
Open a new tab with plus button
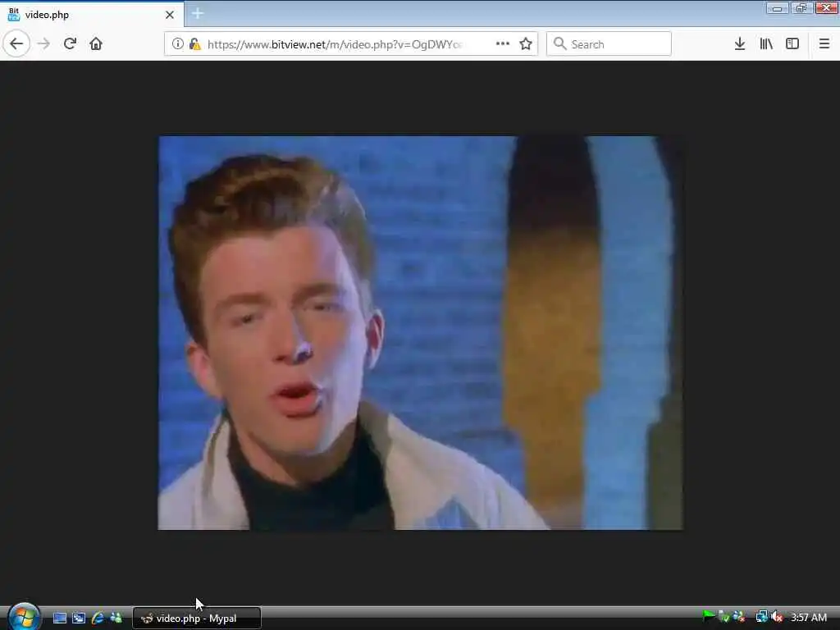click(x=198, y=14)
